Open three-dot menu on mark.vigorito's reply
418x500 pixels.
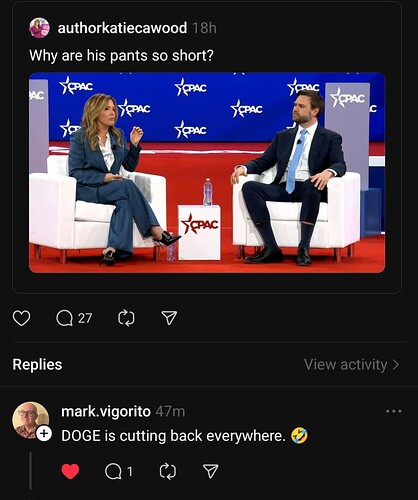394,411
